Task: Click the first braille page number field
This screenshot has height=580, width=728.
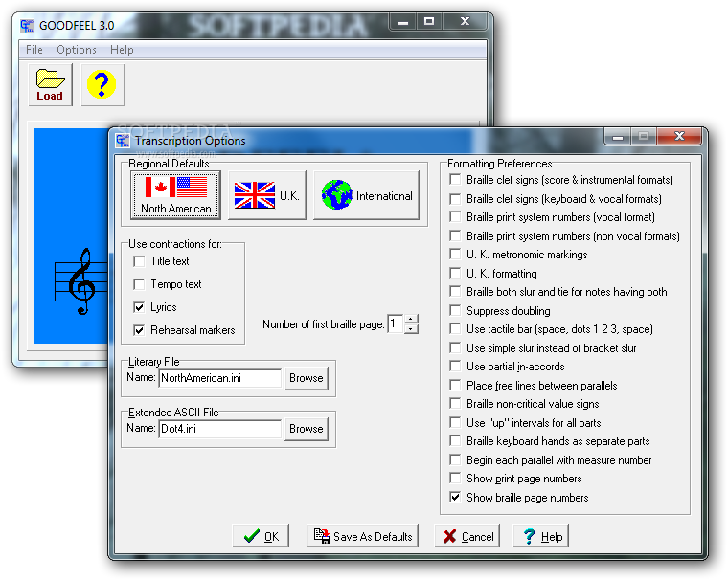Action: (x=395, y=323)
